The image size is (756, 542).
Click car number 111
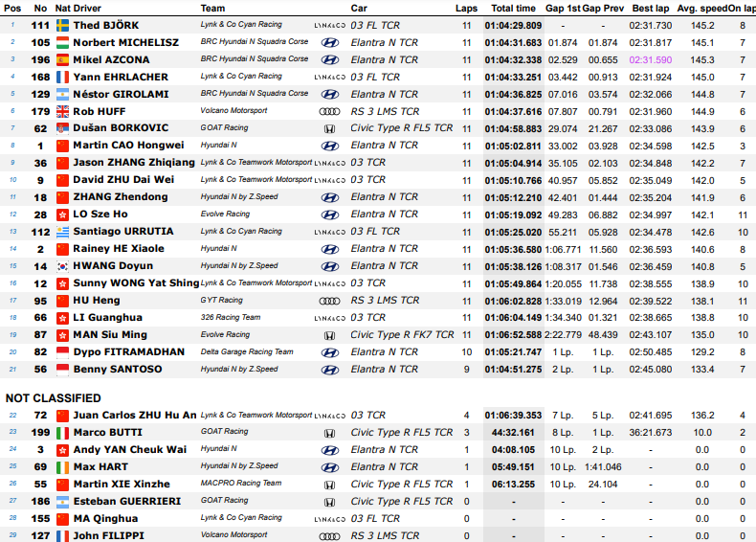pyautogui.click(x=40, y=26)
